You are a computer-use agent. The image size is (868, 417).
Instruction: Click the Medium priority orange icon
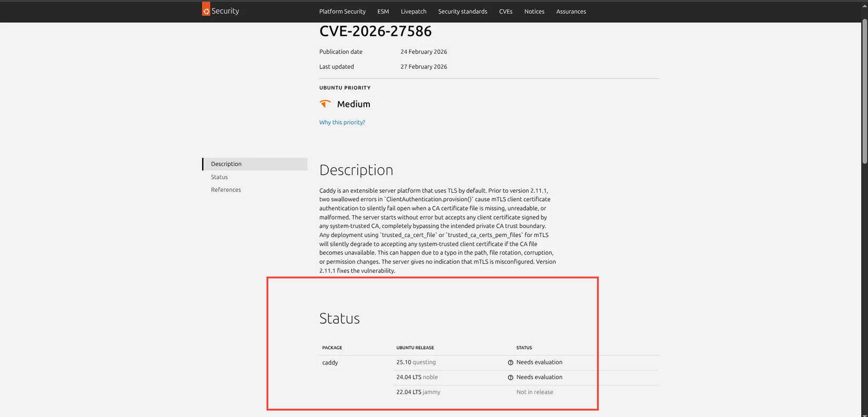[325, 104]
